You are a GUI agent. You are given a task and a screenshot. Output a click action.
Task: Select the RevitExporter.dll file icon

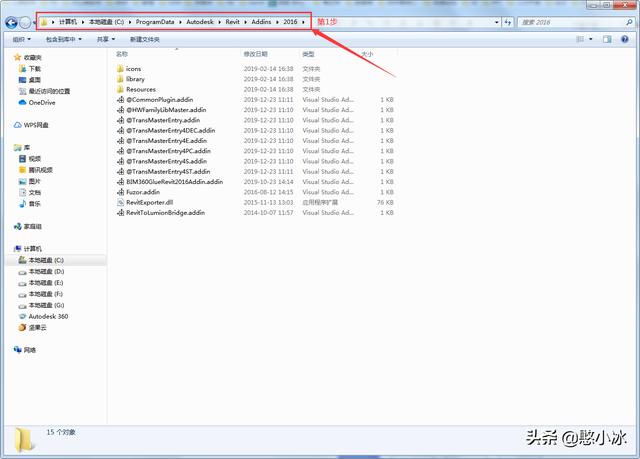[x=120, y=202]
